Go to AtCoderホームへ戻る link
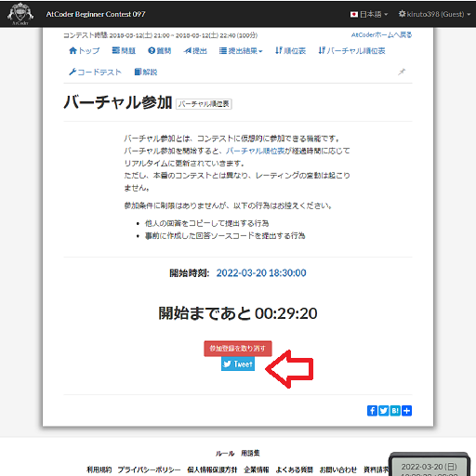 click(x=381, y=35)
